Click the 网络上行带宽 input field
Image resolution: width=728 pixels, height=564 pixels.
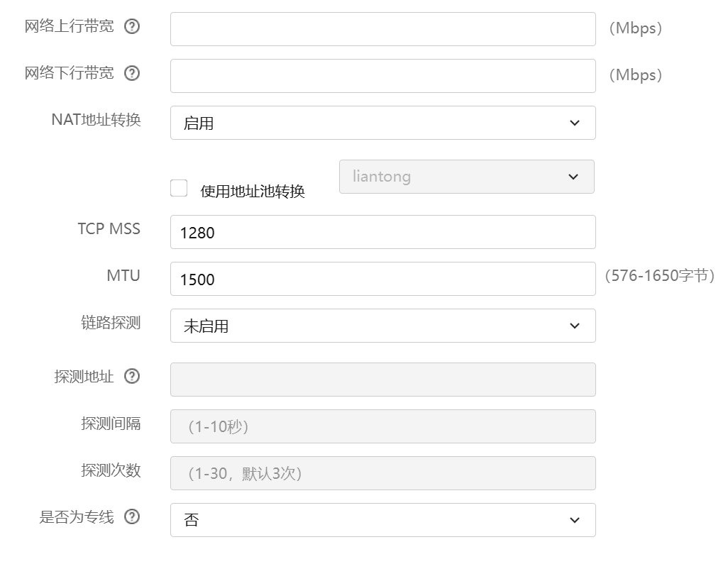tap(382, 29)
